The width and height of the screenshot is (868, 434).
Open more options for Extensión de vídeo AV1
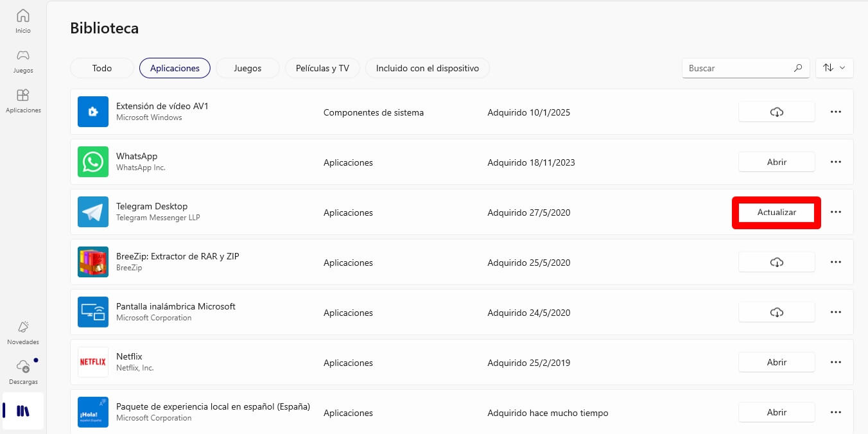pyautogui.click(x=836, y=112)
